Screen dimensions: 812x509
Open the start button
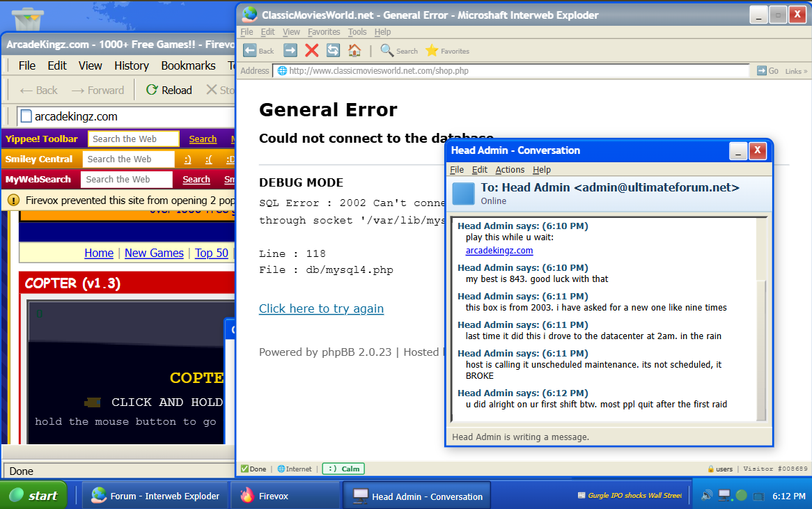pos(33,496)
